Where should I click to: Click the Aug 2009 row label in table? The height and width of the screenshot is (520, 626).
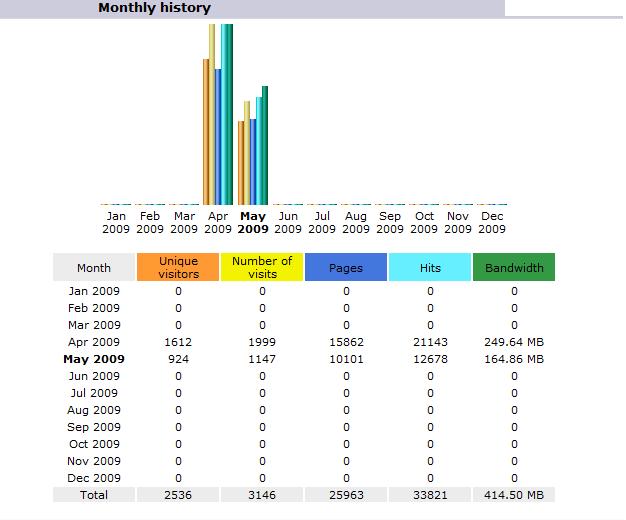[94, 410]
